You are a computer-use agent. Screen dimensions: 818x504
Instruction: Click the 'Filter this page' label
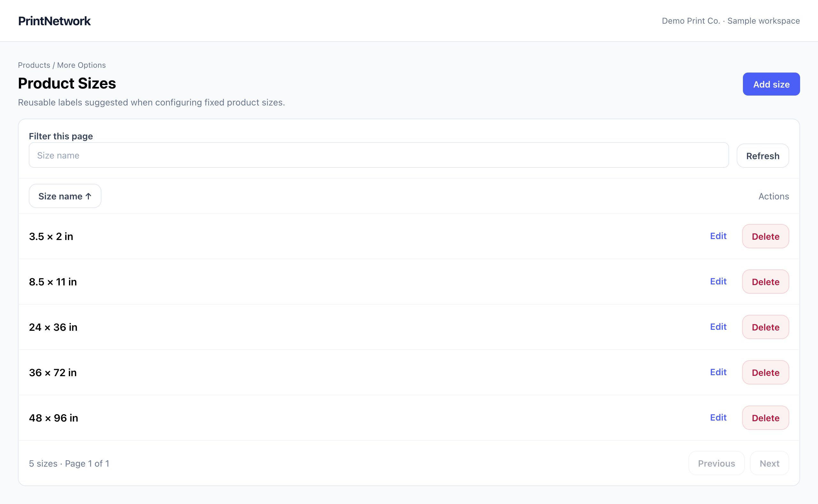pyautogui.click(x=61, y=136)
